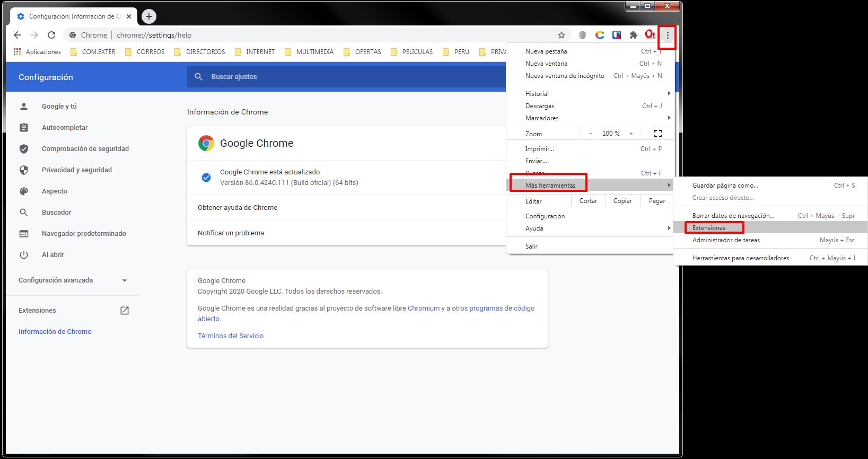Open the Chromium link
The width and height of the screenshot is (868, 459).
point(424,308)
